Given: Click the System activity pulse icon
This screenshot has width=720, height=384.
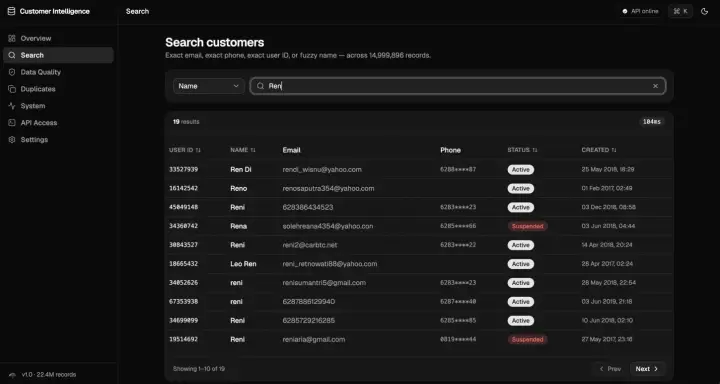Looking at the screenshot, I should (x=12, y=106).
